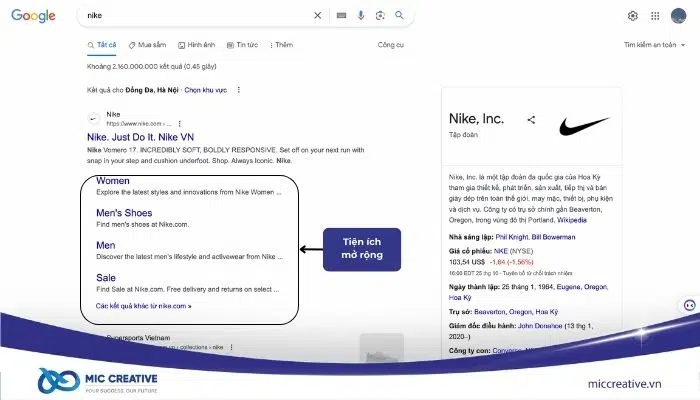Click the Eugene, Oregon link
Viewport: 700px width, 400px height.
coord(582,287)
